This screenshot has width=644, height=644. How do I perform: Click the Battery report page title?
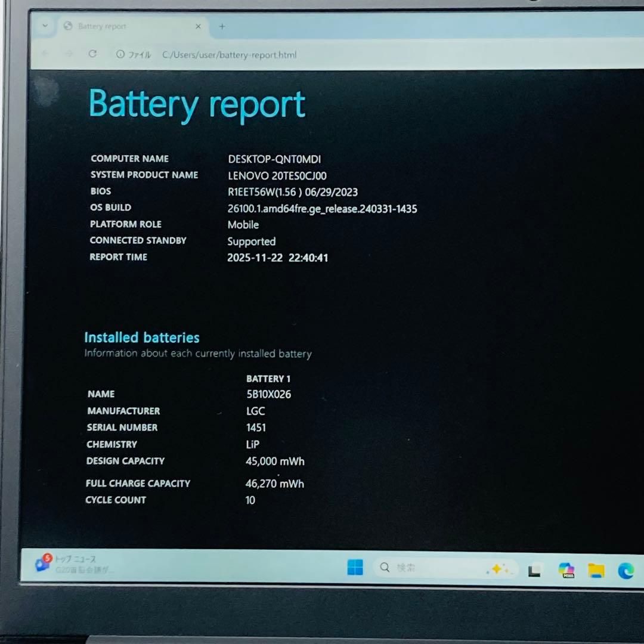[196, 104]
